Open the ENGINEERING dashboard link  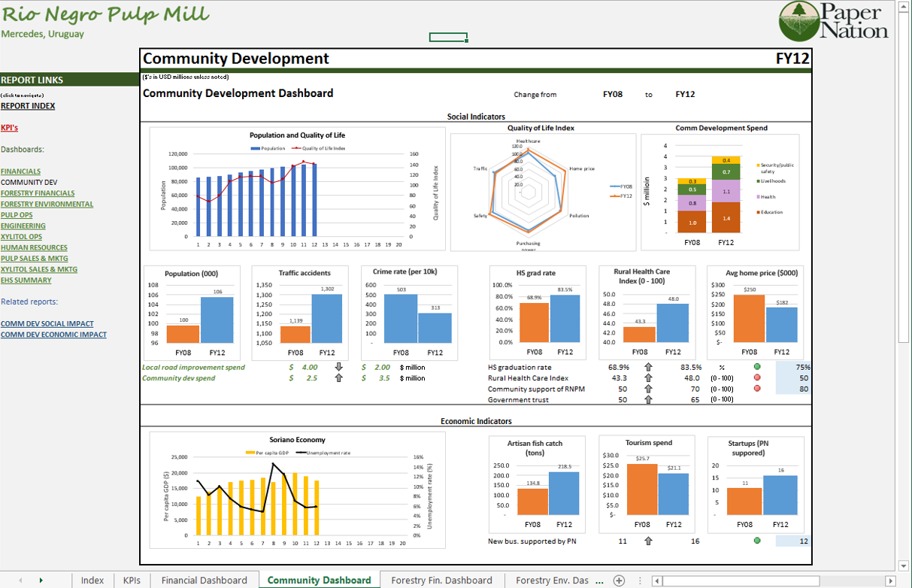pyautogui.click(x=23, y=226)
